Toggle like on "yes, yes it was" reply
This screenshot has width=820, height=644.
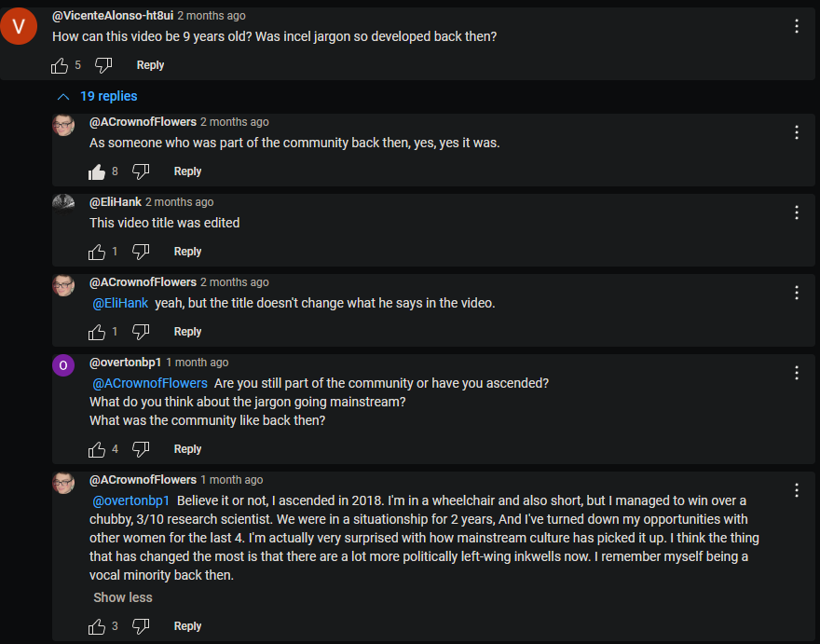coord(97,171)
